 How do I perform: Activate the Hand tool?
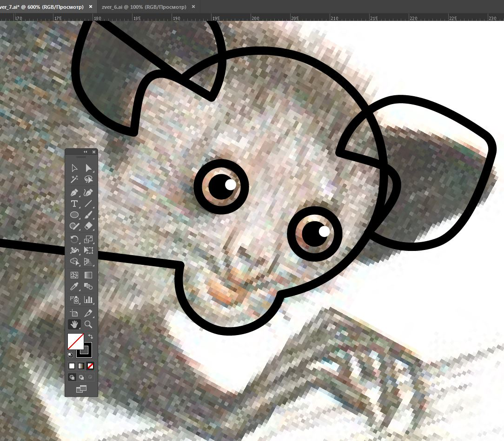point(74,324)
